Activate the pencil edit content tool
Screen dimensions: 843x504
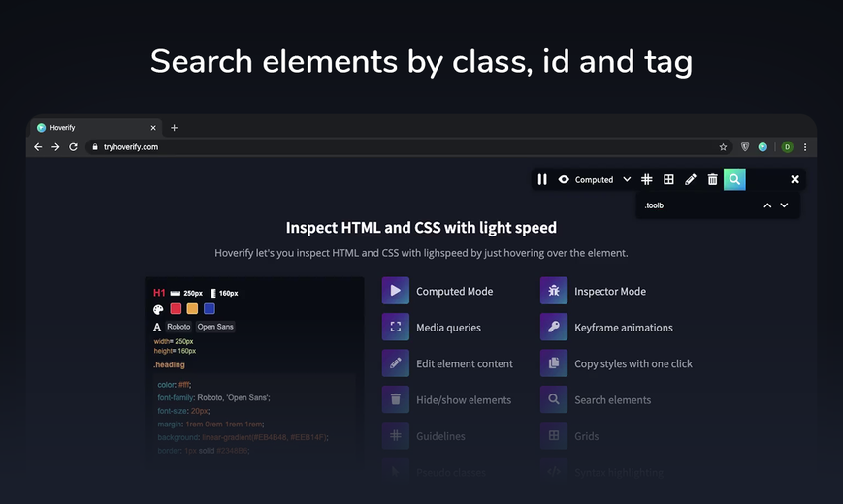click(691, 179)
